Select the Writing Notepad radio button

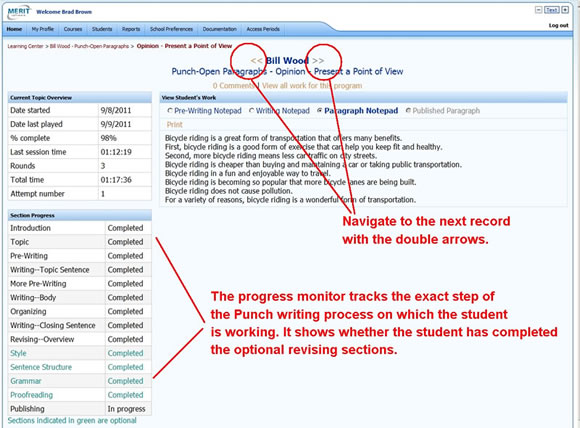(x=252, y=111)
